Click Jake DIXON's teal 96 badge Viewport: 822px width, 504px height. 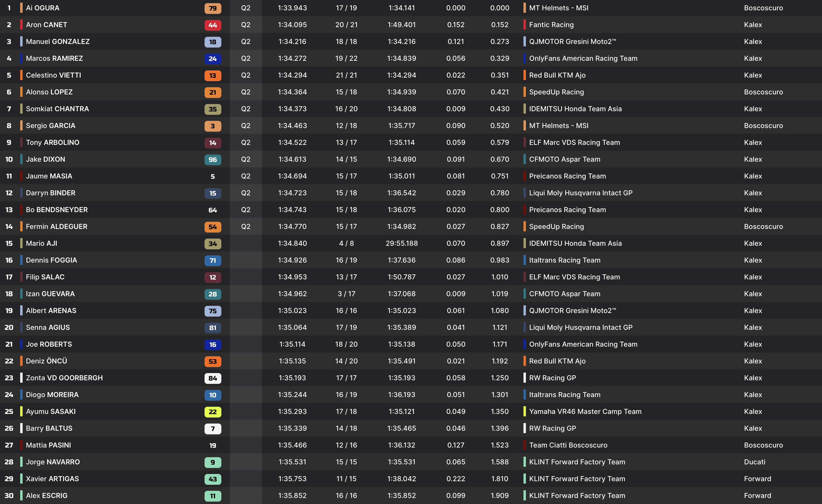click(212, 160)
